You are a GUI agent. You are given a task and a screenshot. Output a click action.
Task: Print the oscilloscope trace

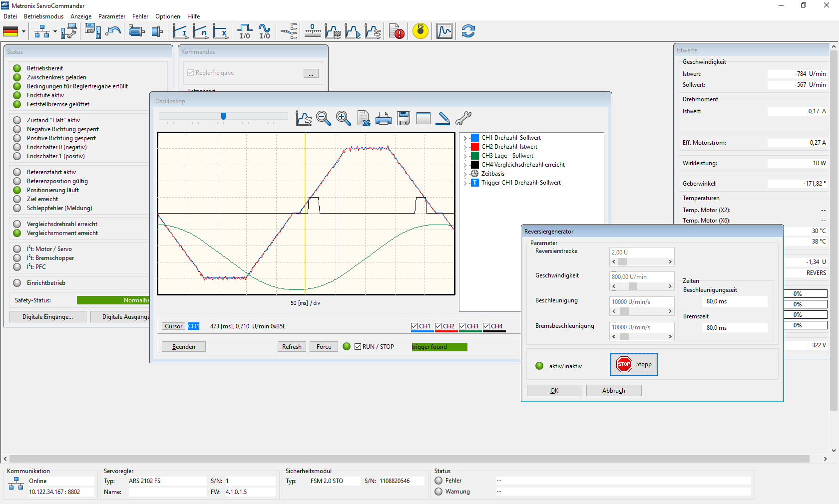(x=384, y=119)
